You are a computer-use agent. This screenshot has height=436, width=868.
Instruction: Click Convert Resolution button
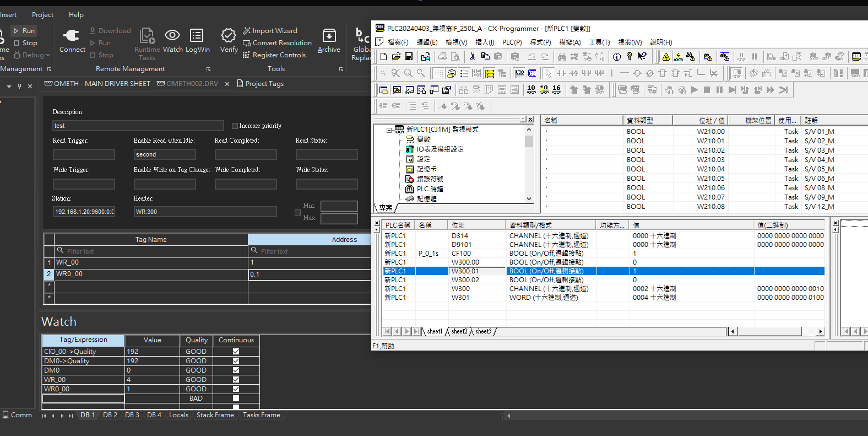(277, 43)
